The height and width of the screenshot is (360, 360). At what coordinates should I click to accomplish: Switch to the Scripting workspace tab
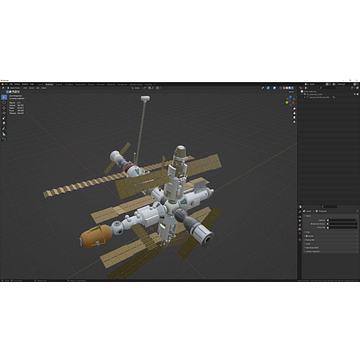click(x=148, y=84)
